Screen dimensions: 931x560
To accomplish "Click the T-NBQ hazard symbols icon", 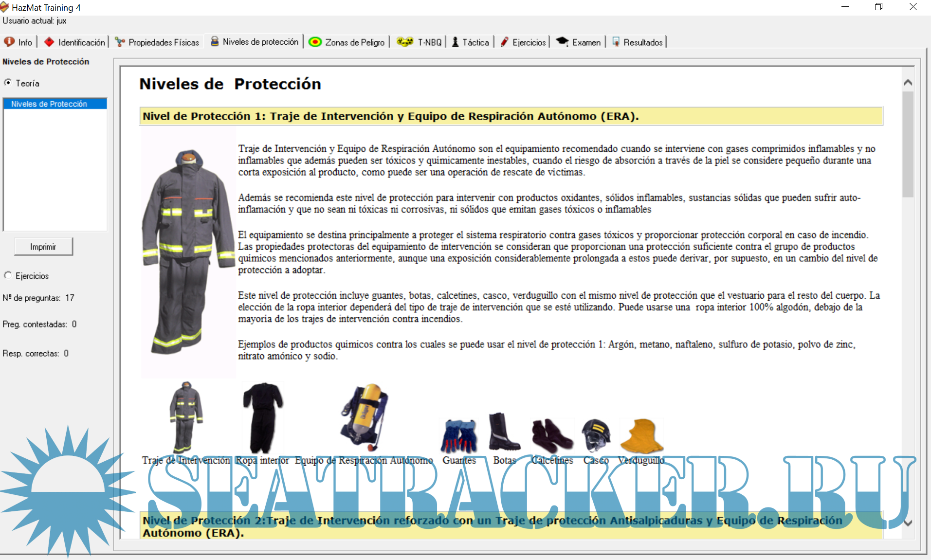I will coord(404,42).
